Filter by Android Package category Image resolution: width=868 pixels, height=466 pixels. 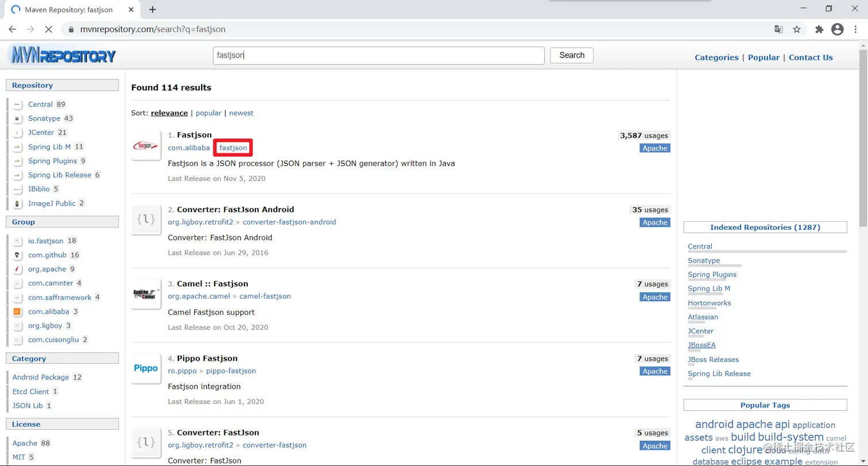pyautogui.click(x=41, y=378)
